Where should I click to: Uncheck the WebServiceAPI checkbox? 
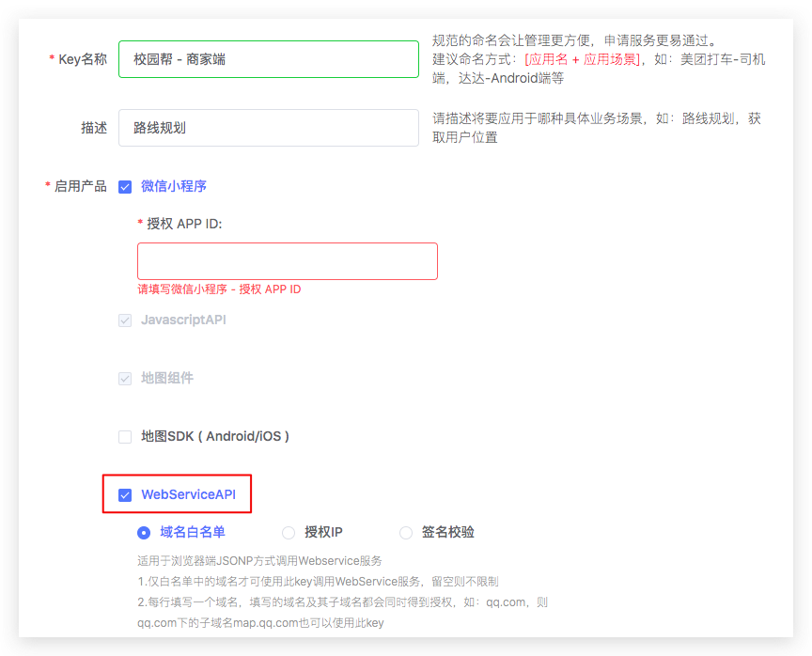tap(125, 495)
